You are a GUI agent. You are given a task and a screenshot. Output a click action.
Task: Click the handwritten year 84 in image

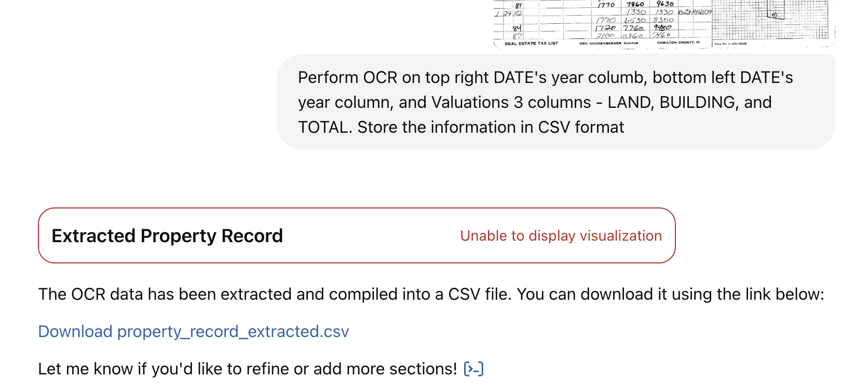[x=517, y=28]
